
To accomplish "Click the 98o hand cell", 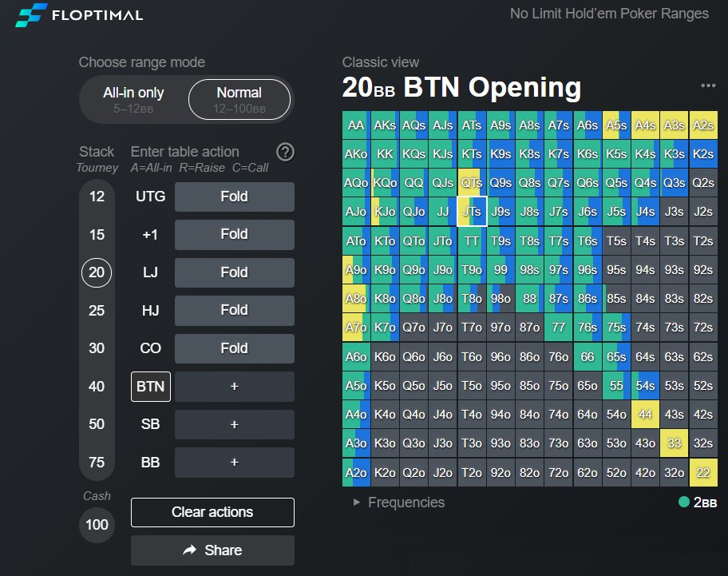I will click(x=500, y=299).
